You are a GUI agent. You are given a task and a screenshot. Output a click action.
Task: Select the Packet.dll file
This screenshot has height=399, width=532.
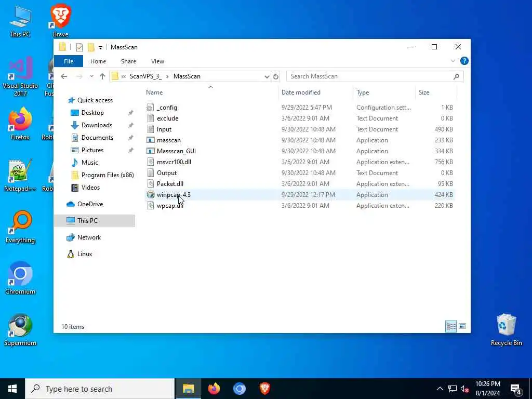tap(170, 183)
